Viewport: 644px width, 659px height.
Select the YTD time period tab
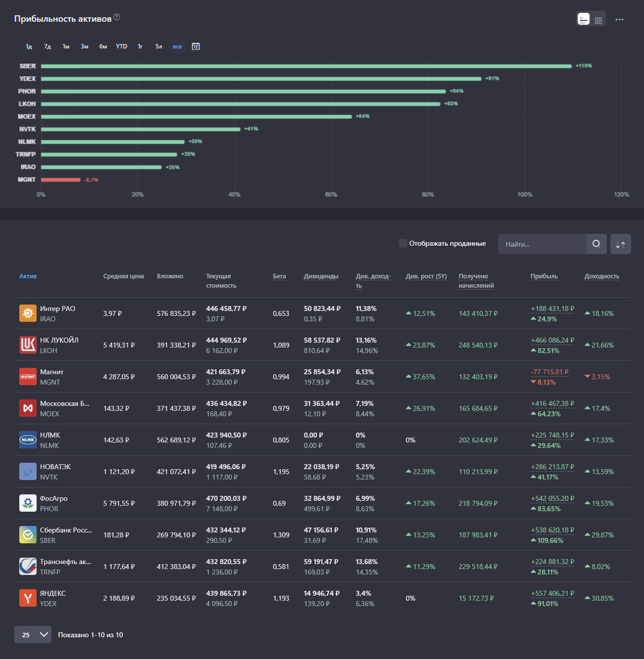[x=122, y=46]
